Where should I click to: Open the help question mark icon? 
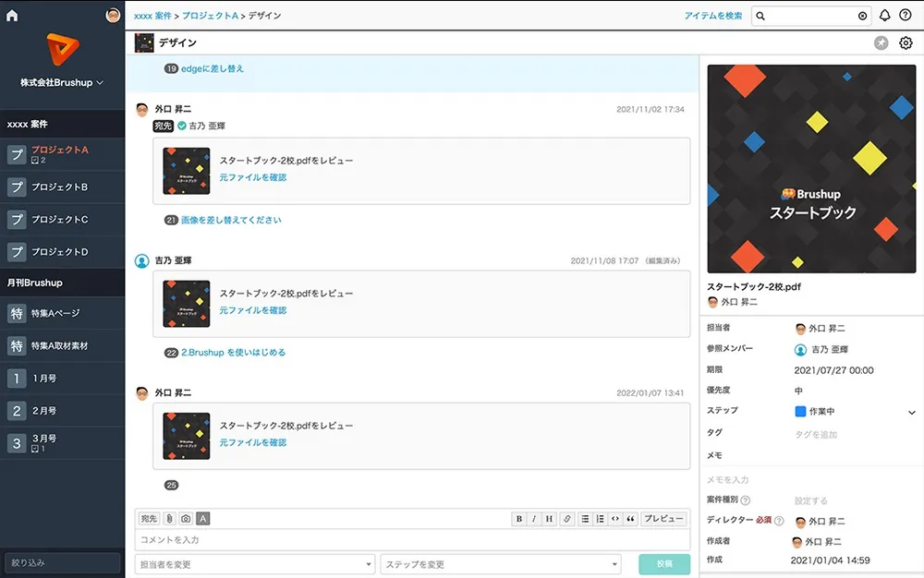[x=905, y=16]
